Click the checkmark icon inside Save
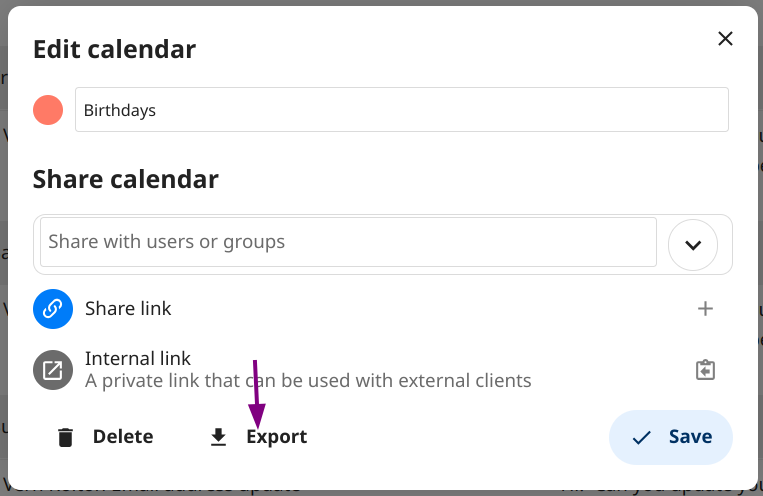 tap(641, 438)
